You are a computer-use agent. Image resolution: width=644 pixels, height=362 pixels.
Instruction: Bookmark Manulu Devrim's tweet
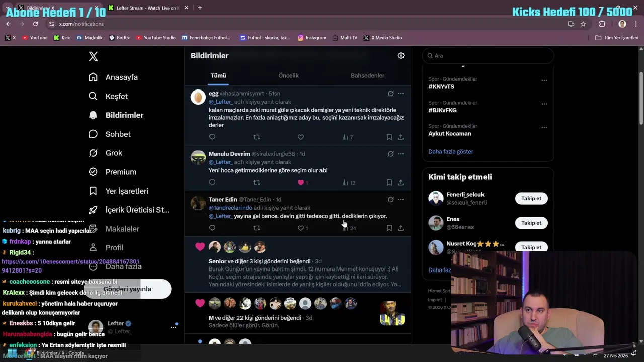point(389,183)
